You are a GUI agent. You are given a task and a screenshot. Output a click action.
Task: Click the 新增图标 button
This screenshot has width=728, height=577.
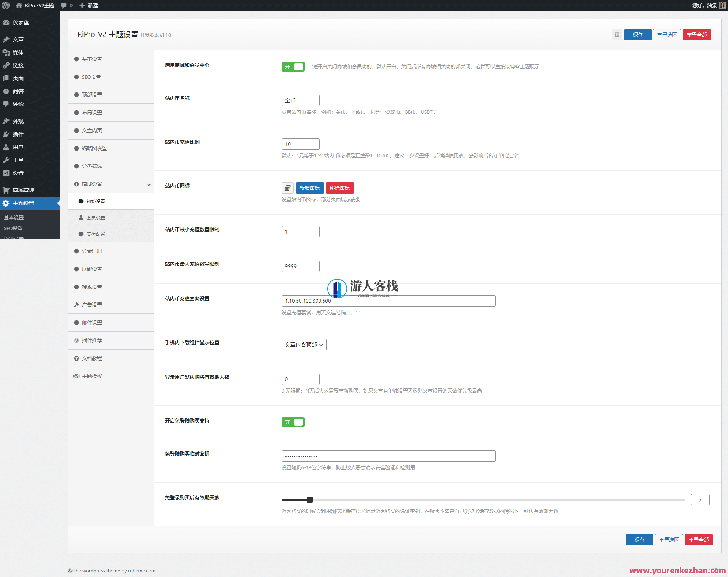(309, 188)
